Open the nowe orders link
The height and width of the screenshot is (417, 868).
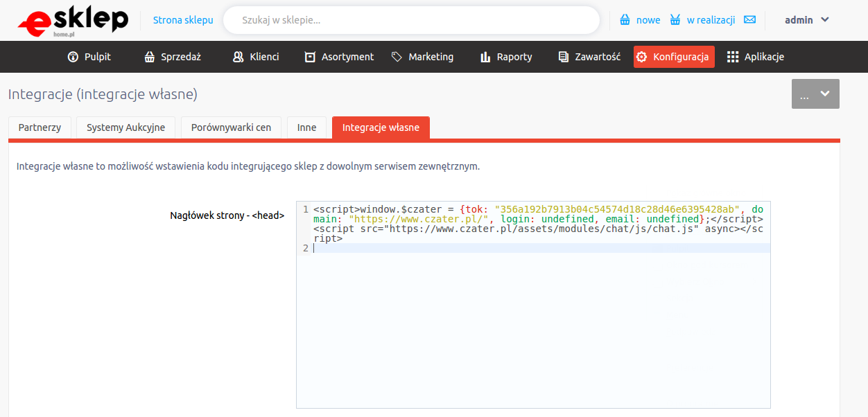(648, 20)
